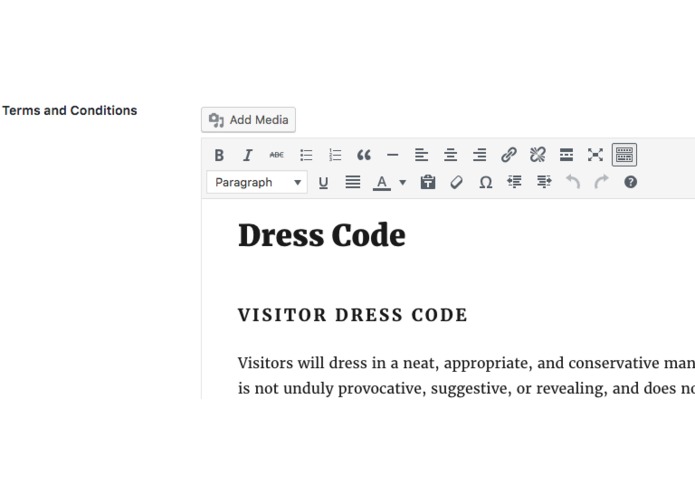Insert a horizontal line
Screen dimensions: 695x494
click(393, 155)
